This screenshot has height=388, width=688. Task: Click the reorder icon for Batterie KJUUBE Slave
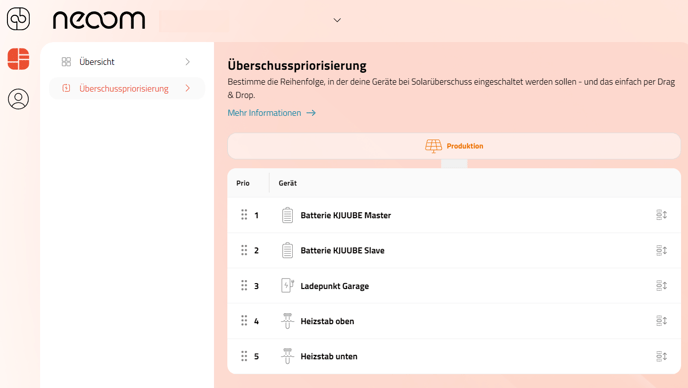662,250
